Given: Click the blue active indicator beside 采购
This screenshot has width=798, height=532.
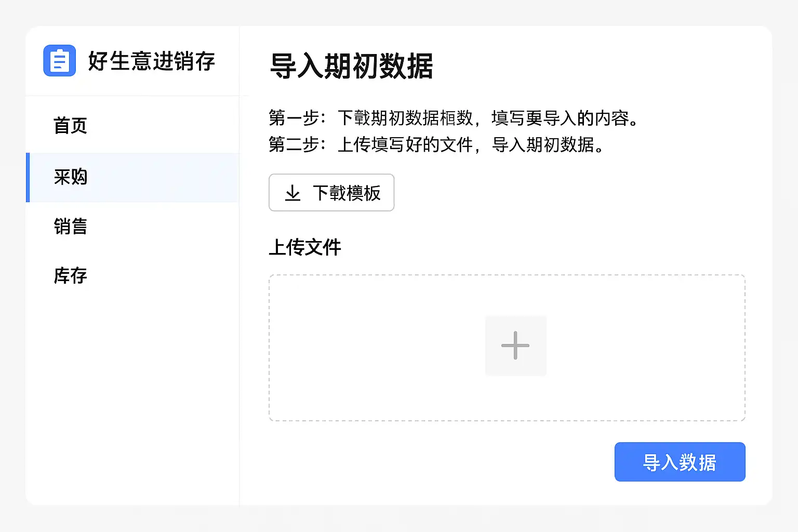Looking at the screenshot, I should click(28, 177).
